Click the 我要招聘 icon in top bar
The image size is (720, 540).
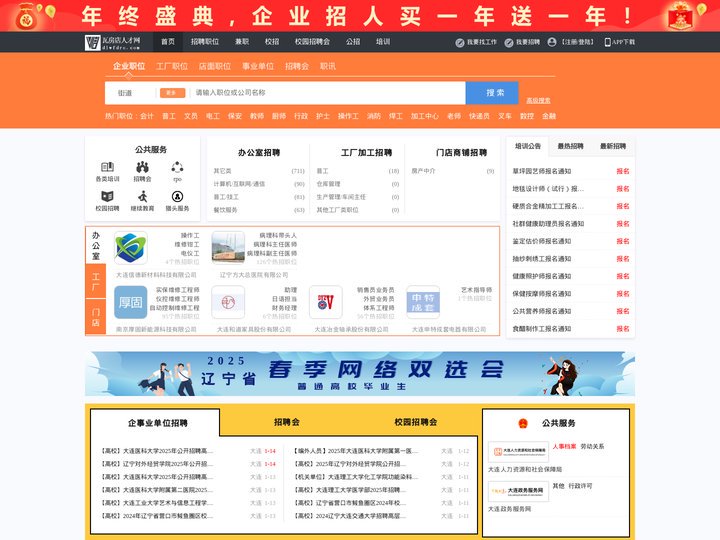tap(509, 42)
